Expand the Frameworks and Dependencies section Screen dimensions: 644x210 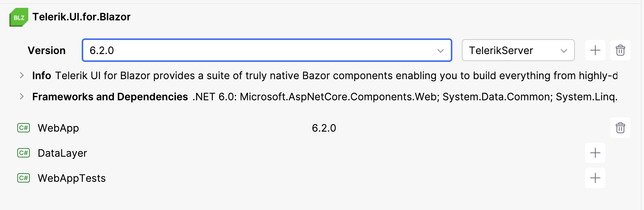tap(22, 96)
